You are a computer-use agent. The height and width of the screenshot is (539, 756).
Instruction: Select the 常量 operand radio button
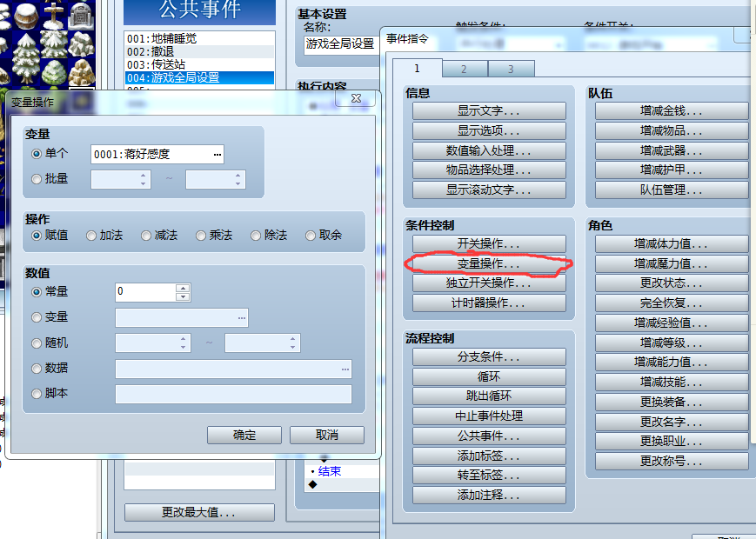coord(37,292)
